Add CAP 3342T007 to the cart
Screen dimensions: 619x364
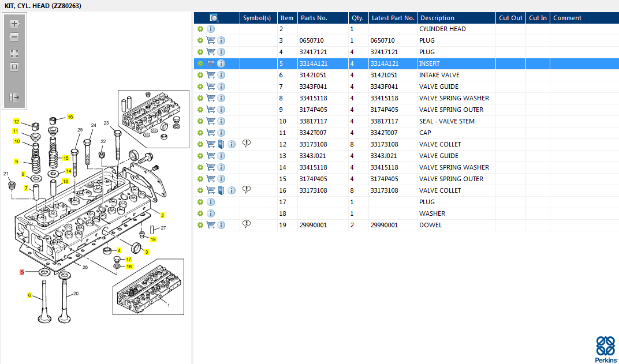(211, 133)
